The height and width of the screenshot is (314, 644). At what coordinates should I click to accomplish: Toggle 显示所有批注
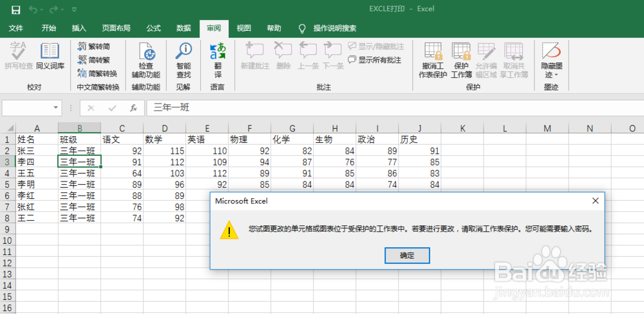click(x=375, y=60)
